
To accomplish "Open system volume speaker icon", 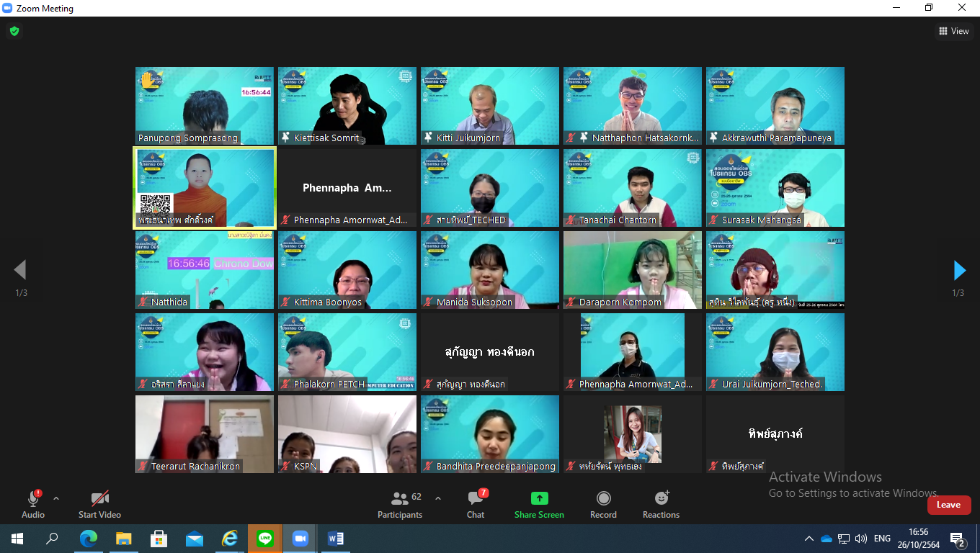I will point(861,539).
